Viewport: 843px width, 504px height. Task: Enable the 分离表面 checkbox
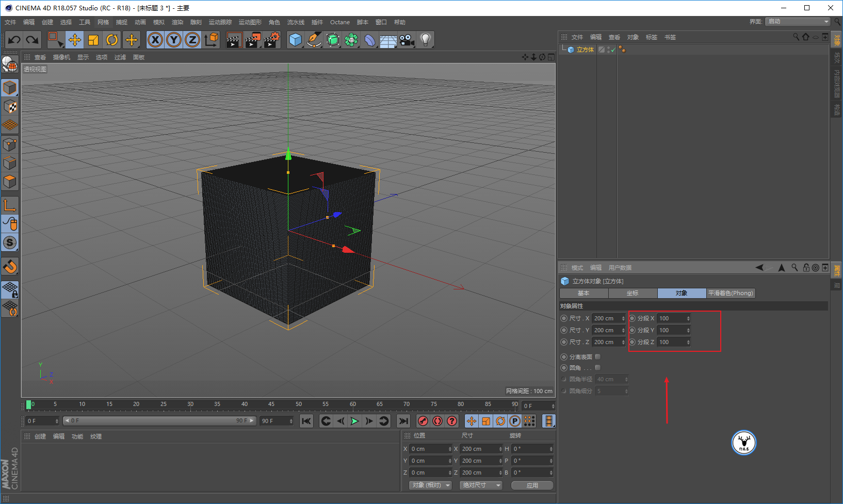coord(597,356)
